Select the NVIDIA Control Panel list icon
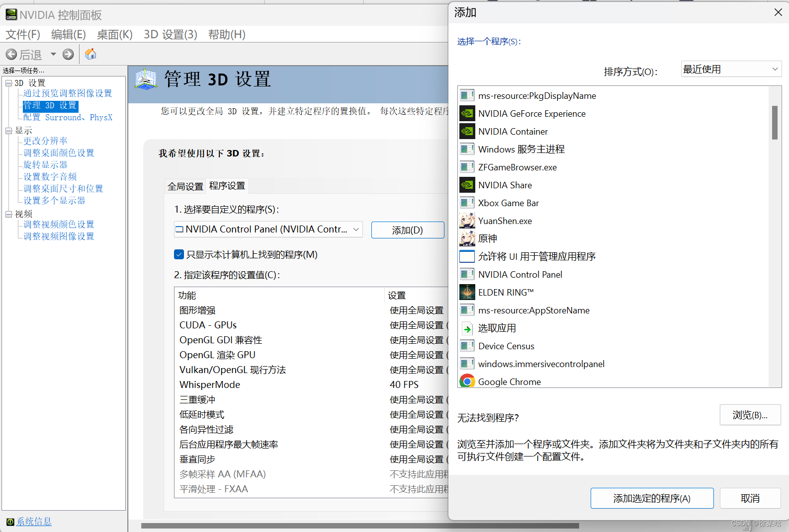 467,274
